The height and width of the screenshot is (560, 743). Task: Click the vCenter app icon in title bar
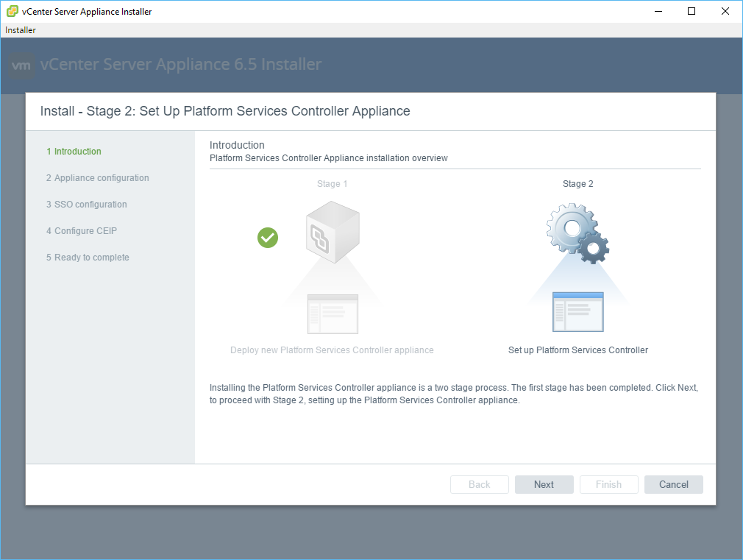[x=13, y=11]
